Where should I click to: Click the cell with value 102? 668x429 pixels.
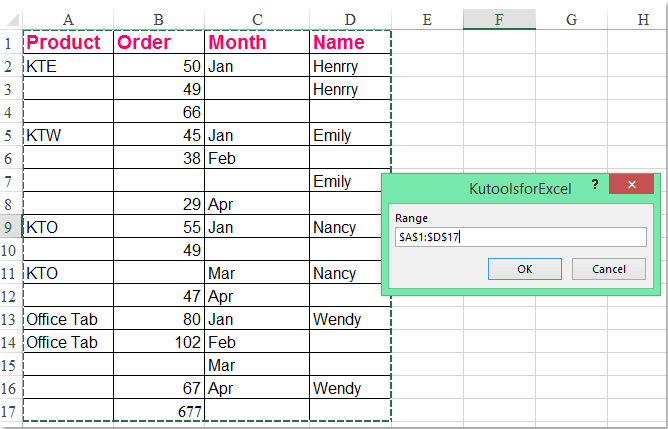tap(158, 342)
